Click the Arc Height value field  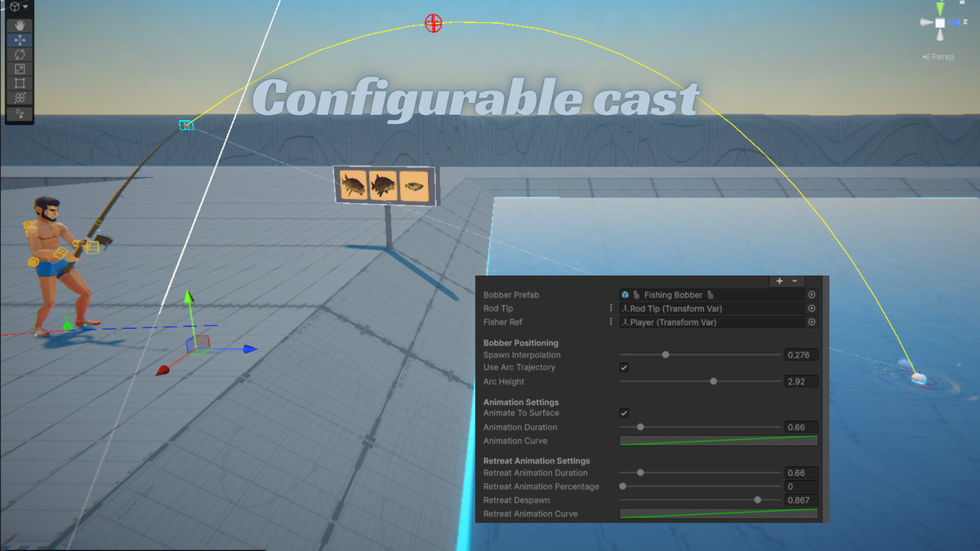pyautogui.click(x=800, y=381)
